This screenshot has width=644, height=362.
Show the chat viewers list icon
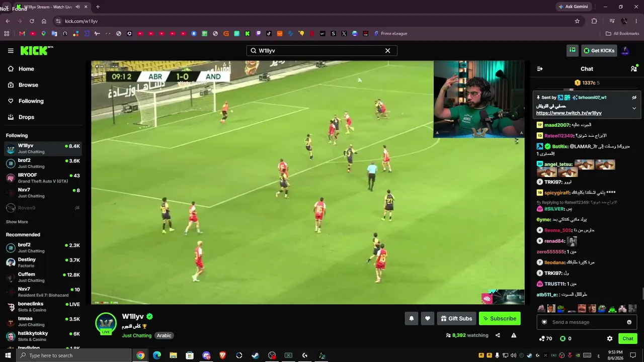pyautogui.click(x=633, y=69)
